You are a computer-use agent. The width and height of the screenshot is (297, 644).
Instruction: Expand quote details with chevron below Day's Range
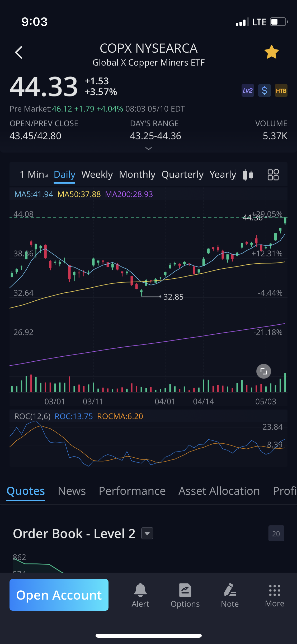148,149
